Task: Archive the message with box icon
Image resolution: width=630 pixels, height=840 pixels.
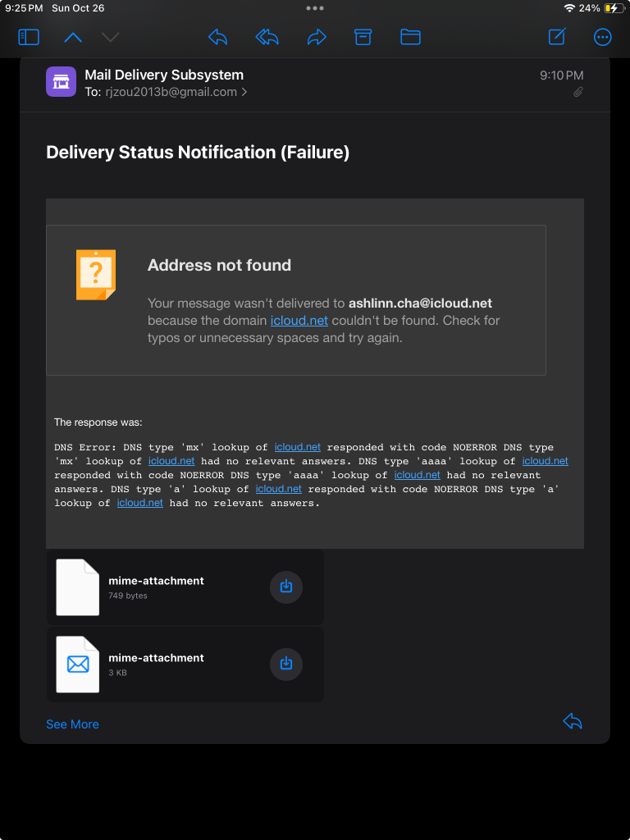Action: 363,37
